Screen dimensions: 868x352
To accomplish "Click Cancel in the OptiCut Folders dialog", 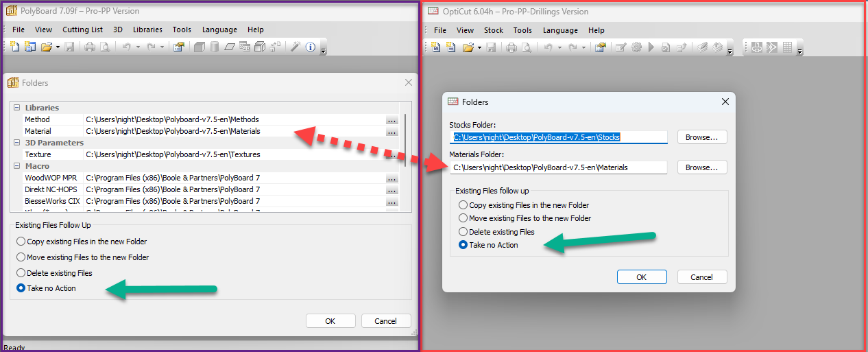I will 702,277.
